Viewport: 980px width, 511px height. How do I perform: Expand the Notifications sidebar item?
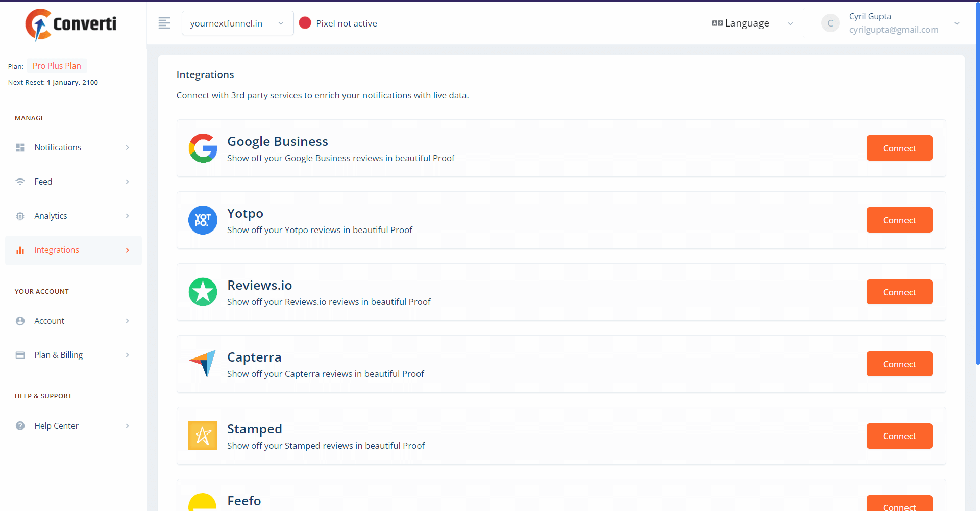click(x=73, y=147)
